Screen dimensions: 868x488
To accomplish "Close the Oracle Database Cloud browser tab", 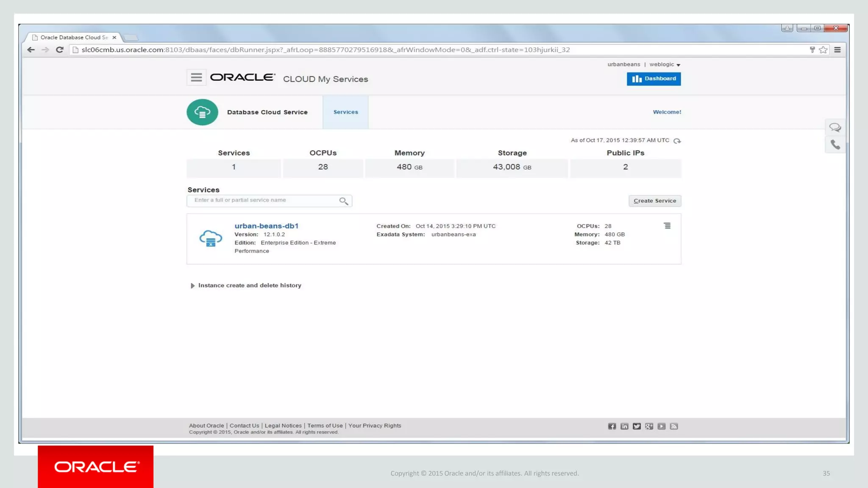I will pyautogui.click(x=114, y=38).
